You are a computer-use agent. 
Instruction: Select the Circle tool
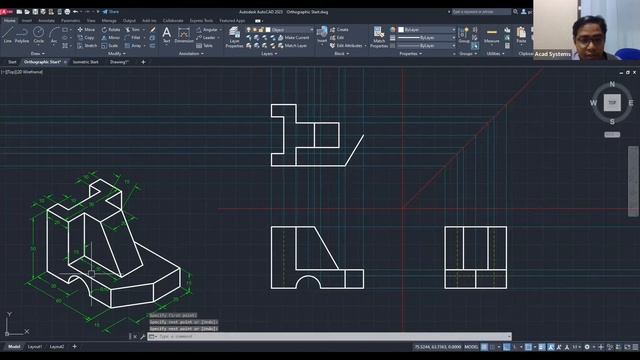click(x=38, y=35)
